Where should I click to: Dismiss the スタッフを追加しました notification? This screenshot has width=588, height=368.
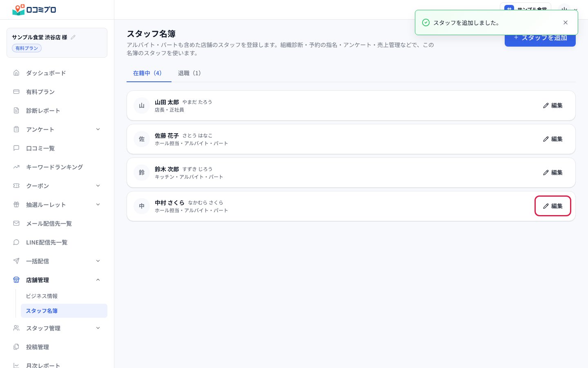click(x=566, y=22)
